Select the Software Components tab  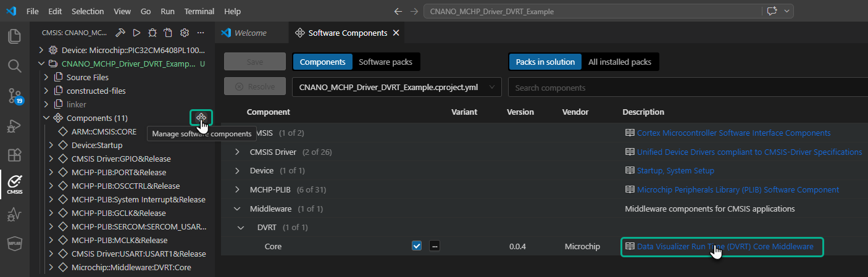[x=348, y=33]
